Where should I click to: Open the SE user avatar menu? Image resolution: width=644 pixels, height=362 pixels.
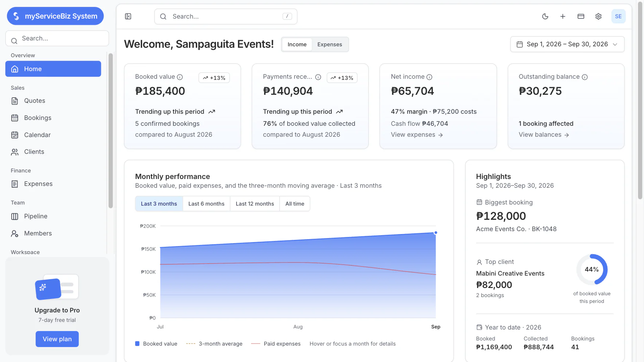coord(618,16)
